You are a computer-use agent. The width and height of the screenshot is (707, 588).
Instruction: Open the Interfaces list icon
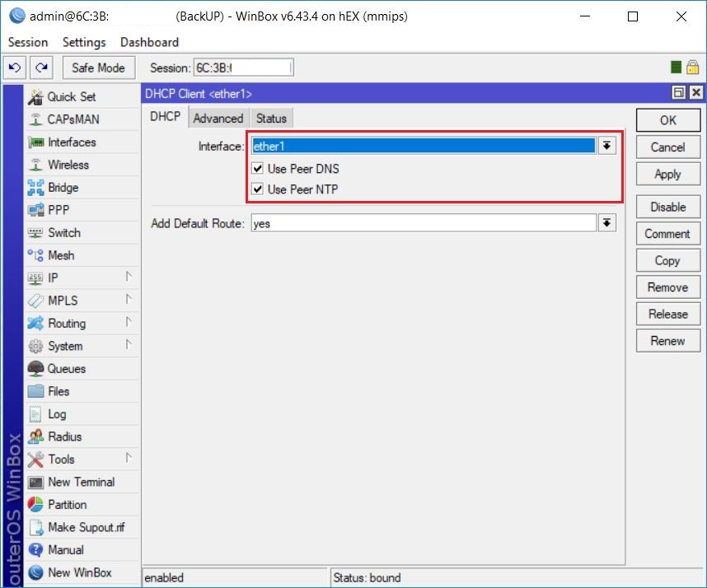35,142
